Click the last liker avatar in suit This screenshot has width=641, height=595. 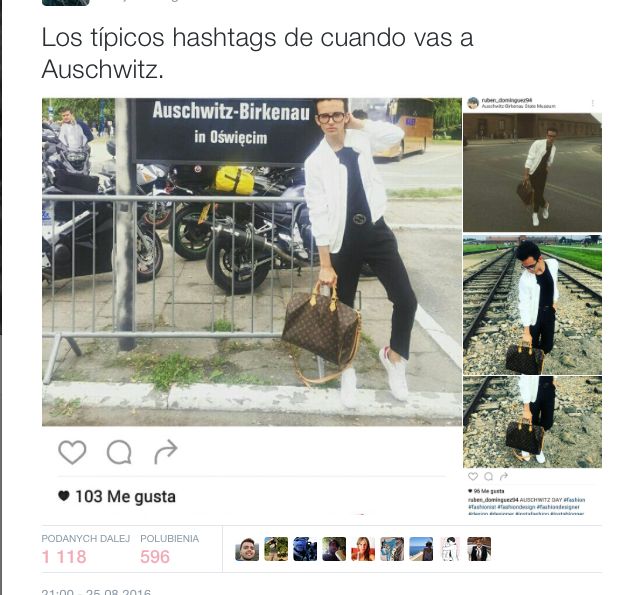point(479,549)
